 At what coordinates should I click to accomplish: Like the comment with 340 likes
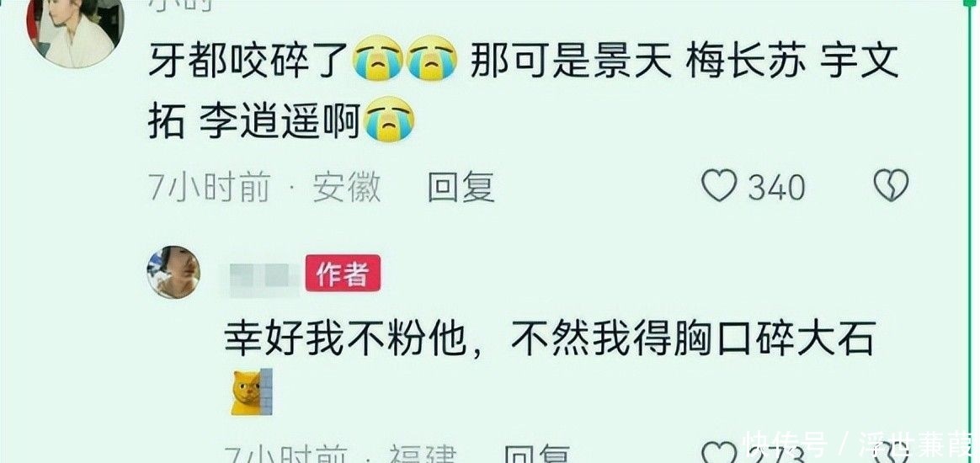[x=719, y=186]
